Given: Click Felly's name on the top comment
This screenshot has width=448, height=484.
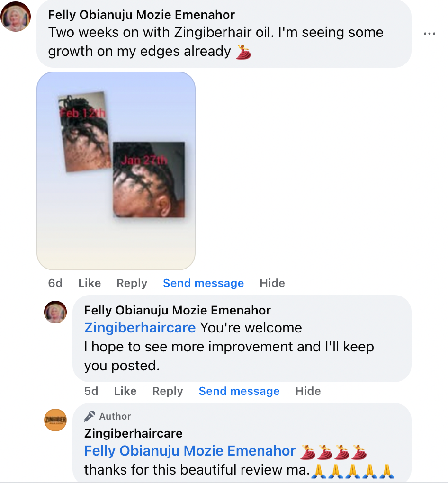Looking at the screenshot, I should [x=142, y=15].
